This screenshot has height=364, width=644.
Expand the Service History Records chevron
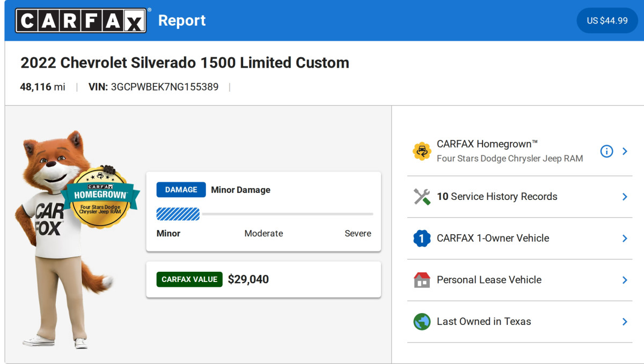click(625, 197)
